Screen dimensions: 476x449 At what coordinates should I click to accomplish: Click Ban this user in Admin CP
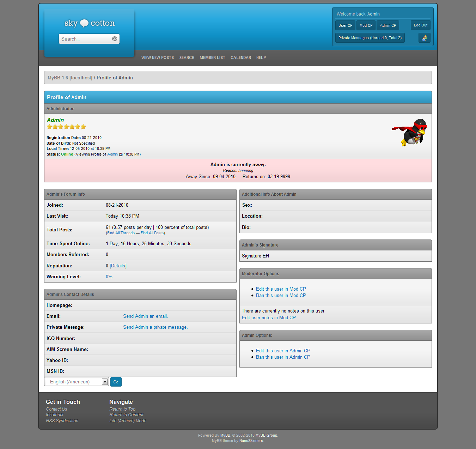[283, 357]
